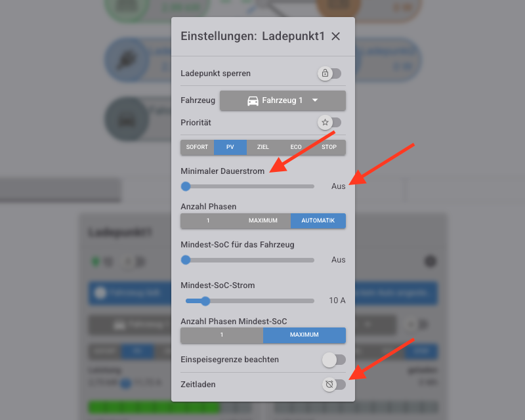Click the Mindest-SoC-Strom slider handle
Screen dimensions: 525x420
click(x=205, y=301)
